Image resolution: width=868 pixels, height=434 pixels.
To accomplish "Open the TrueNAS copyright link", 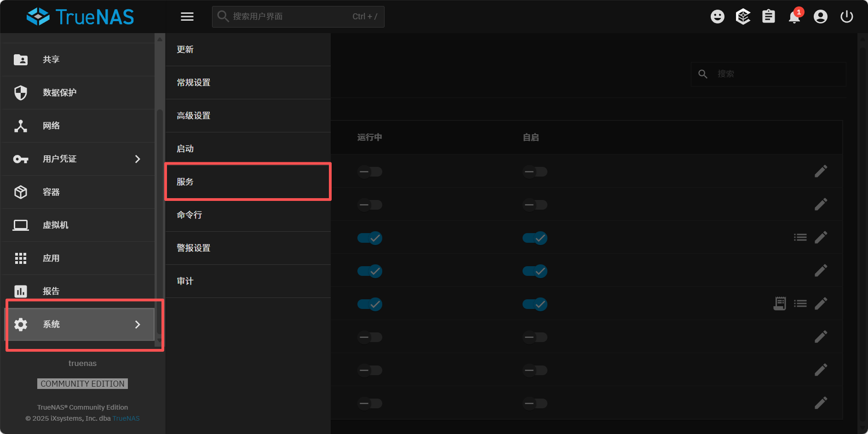I will click(126, 418).
